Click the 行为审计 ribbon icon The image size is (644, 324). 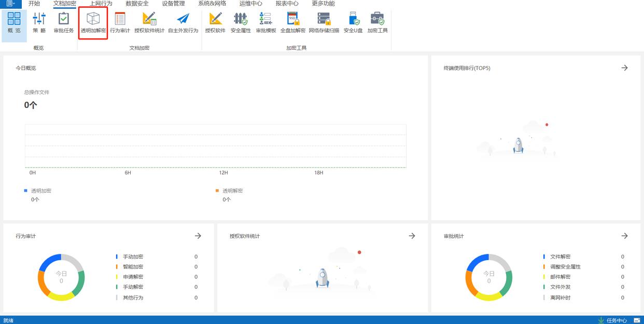coord(120,23)
